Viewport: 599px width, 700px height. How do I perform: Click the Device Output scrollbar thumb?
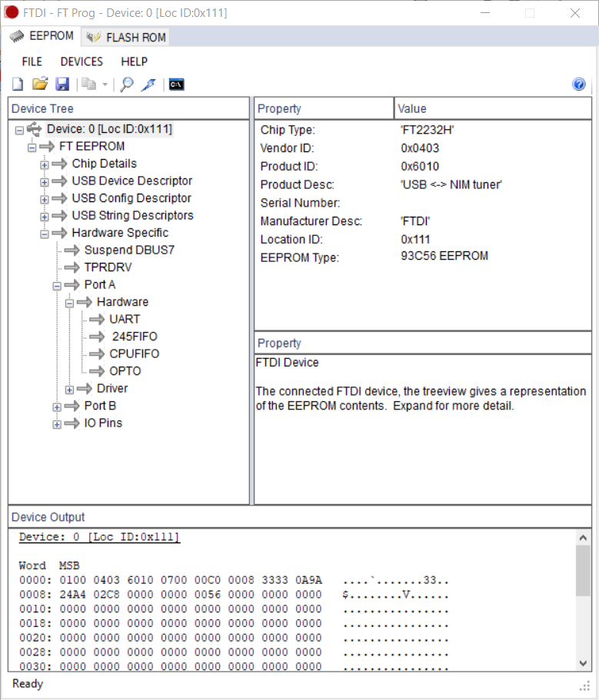583,571
